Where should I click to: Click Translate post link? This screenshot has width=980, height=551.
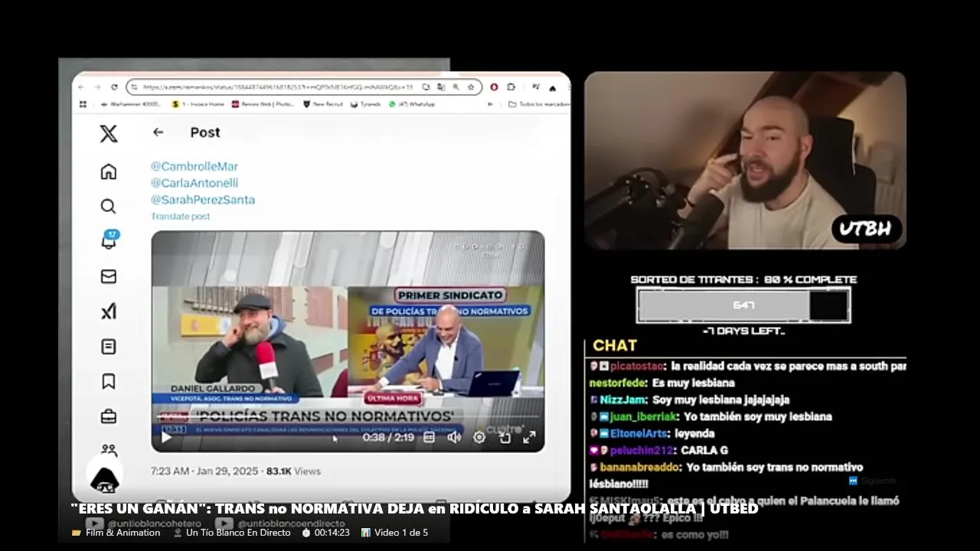[181, 217]
